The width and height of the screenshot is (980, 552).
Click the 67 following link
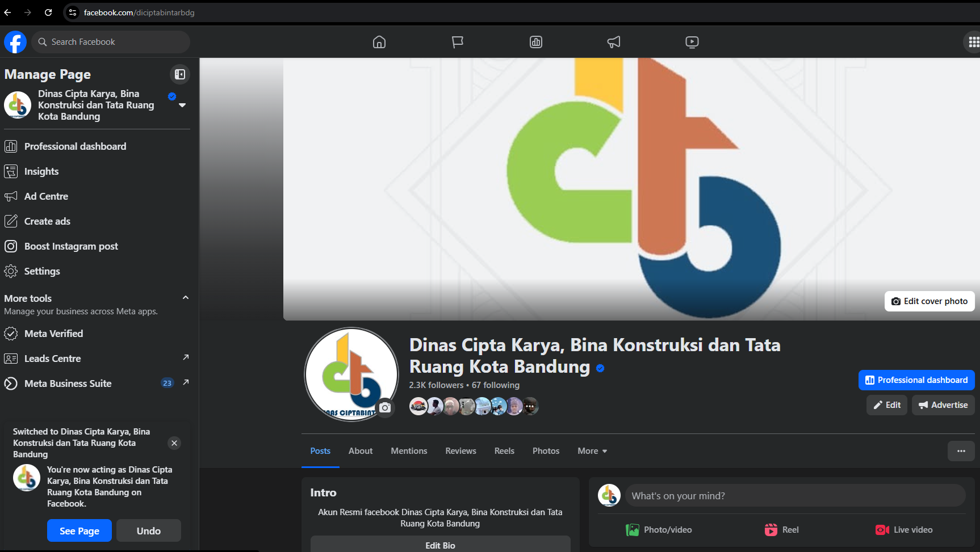pyautogui.click(x=496, y=385)
